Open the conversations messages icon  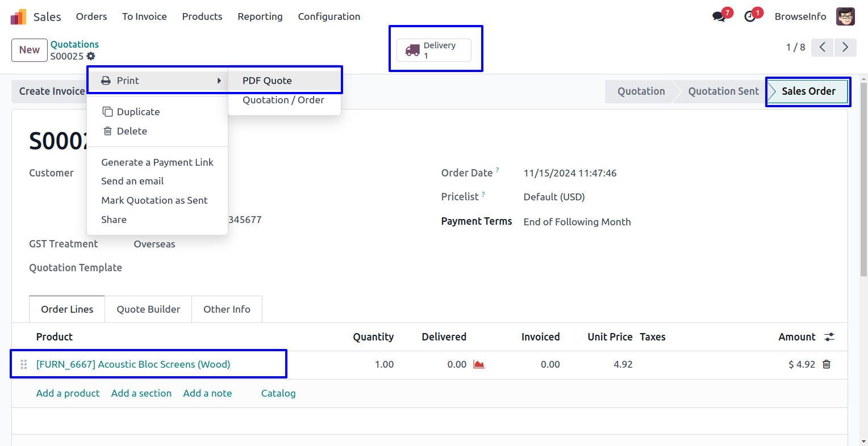click(x=720, y=16)
